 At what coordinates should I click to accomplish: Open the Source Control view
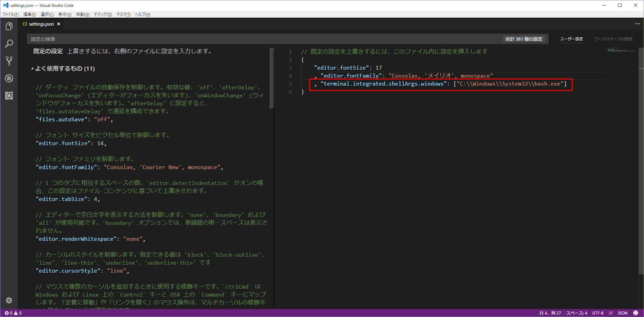click(x=9, y=61)
